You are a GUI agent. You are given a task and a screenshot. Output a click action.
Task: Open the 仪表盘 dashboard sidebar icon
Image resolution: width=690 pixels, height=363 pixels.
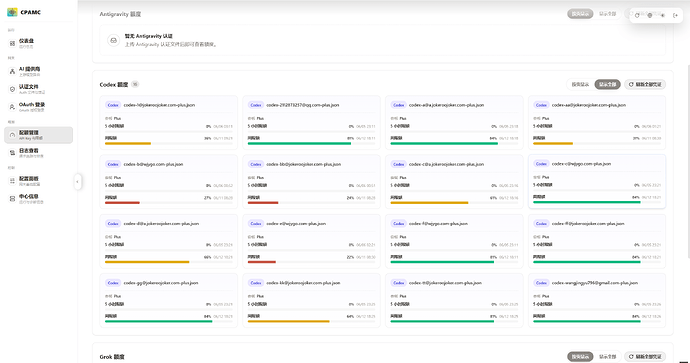(12, 43)
